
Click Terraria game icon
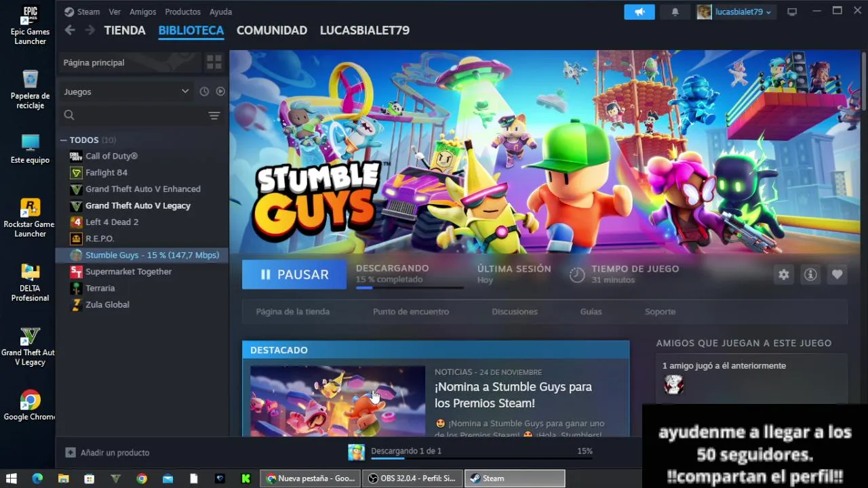click(76, 288)
